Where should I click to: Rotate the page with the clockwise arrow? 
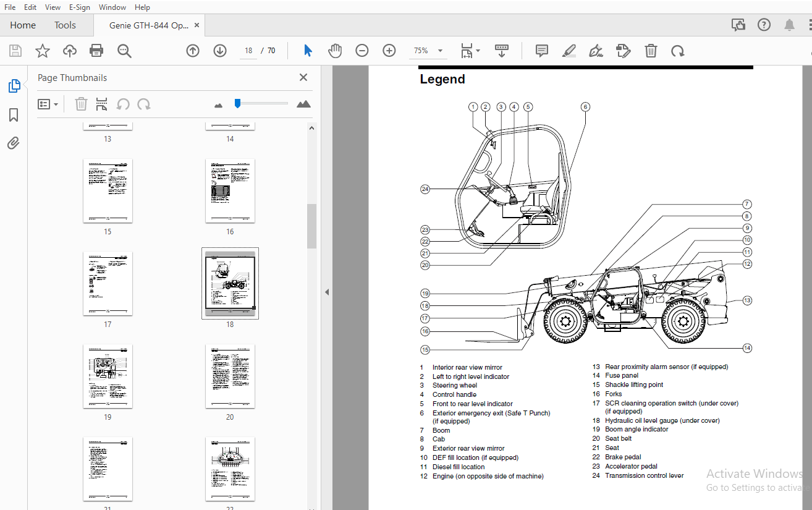[x=678, y=51]
